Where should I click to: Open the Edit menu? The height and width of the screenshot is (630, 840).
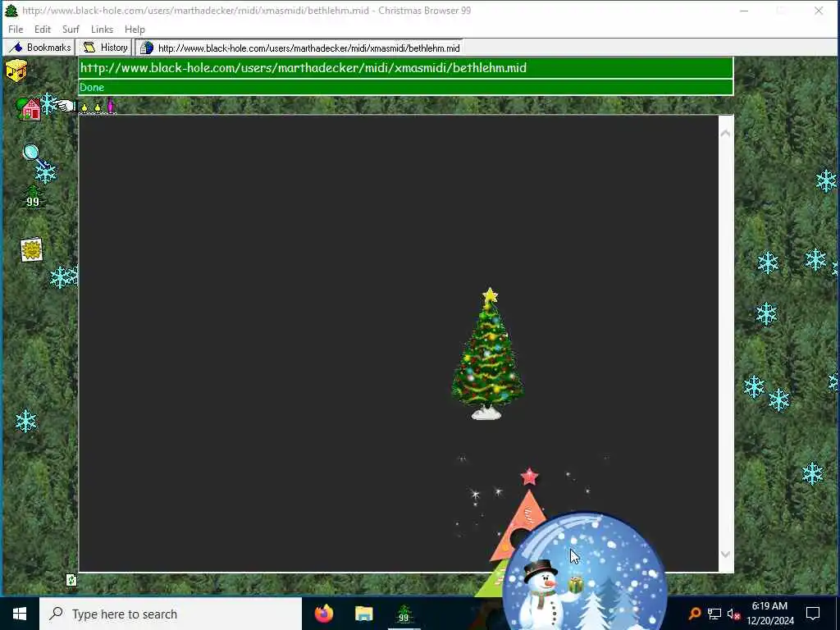point(43,30)
